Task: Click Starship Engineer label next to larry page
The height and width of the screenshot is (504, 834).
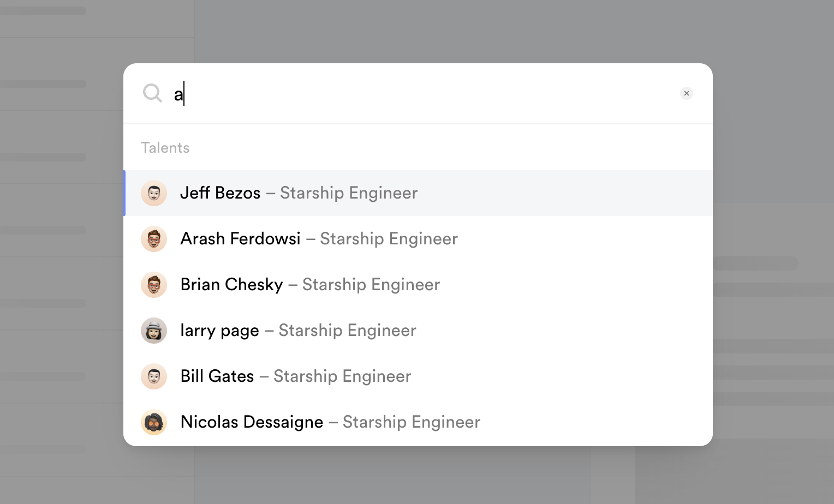Action: click(347, 331)
